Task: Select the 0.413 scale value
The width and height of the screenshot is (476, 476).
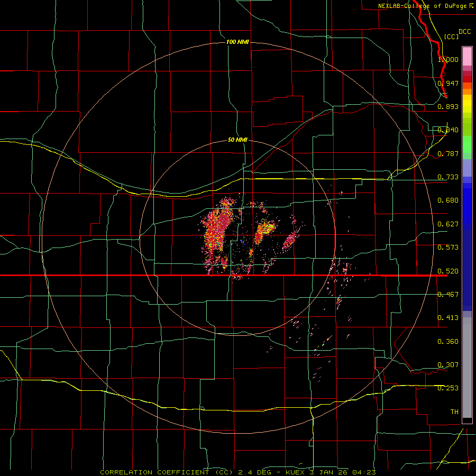Action: pos(448,317)
